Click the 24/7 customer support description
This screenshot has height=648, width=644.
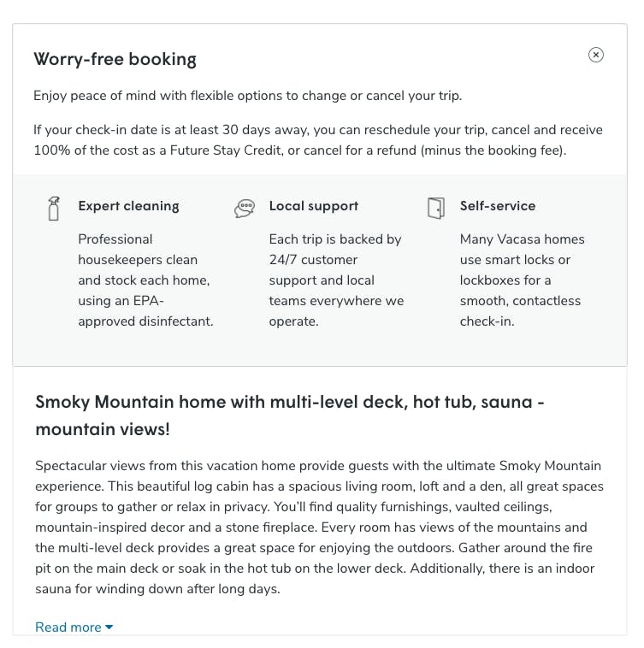click(336, 280)
